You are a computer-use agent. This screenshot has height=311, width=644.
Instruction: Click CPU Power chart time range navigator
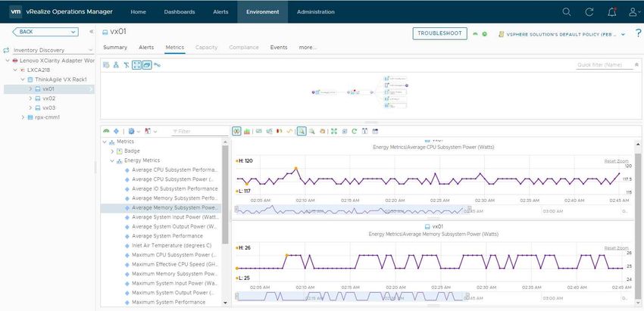point(353,210)
